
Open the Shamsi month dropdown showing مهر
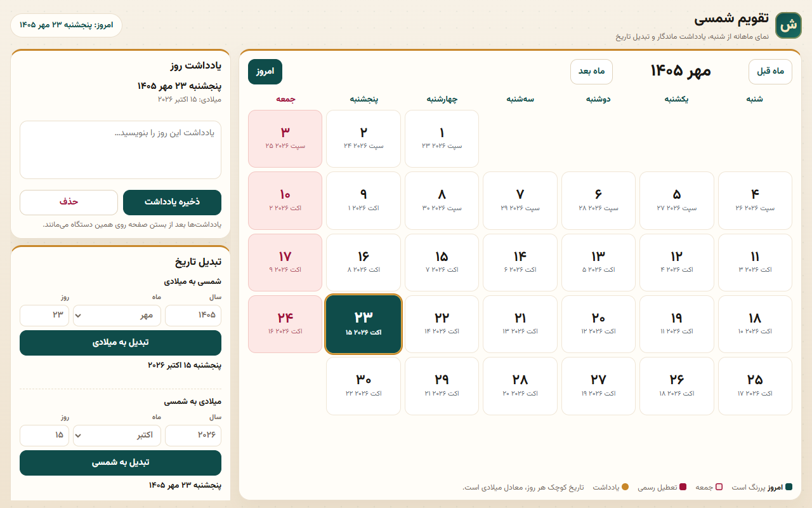[117, 316]
